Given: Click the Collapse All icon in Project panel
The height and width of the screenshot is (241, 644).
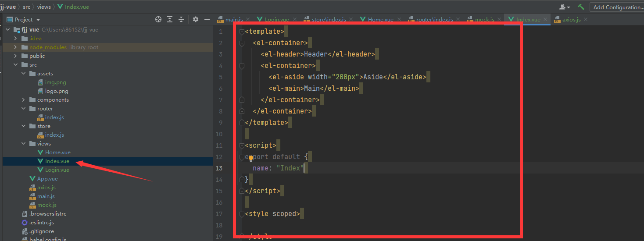Looking at the screenshot, I should (181, 19).
